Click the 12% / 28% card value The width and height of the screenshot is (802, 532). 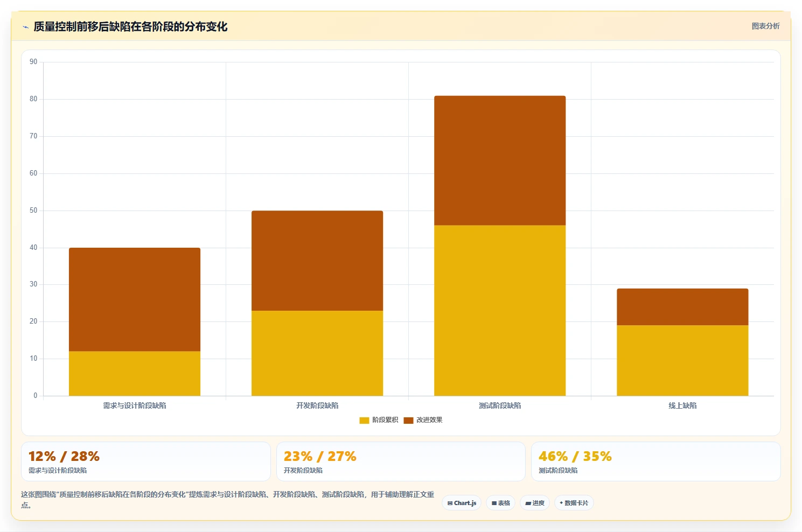(x=64, y=457)
